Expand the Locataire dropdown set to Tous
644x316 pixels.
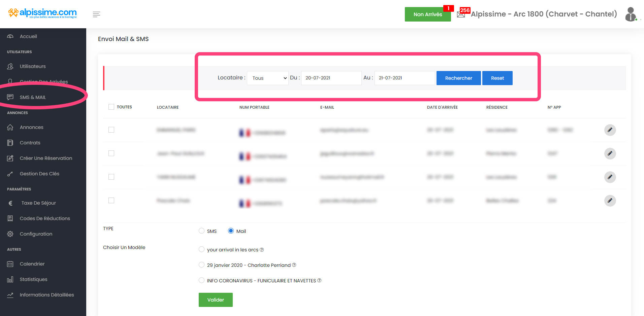pyautogui.click(x=268, y=78)
